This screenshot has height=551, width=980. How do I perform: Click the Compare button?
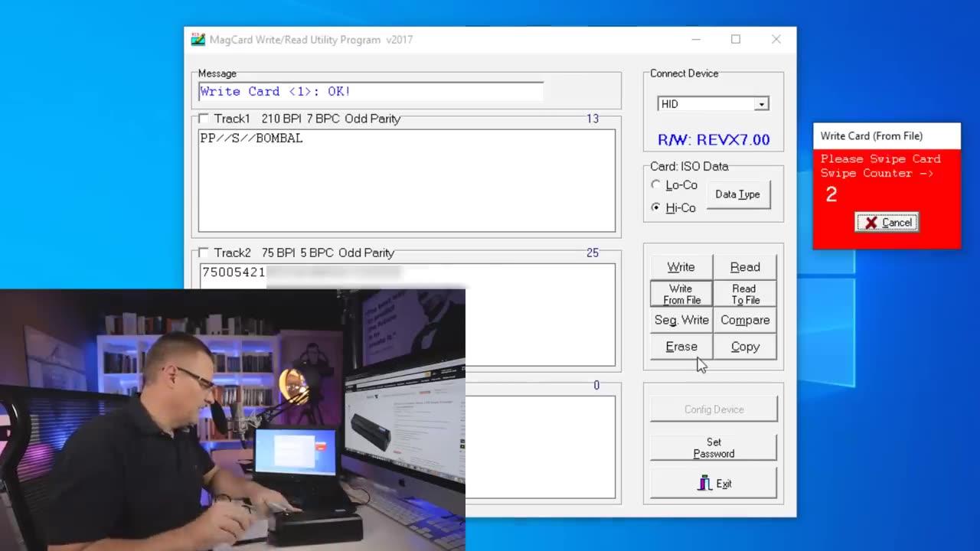(x=744, y=320)
